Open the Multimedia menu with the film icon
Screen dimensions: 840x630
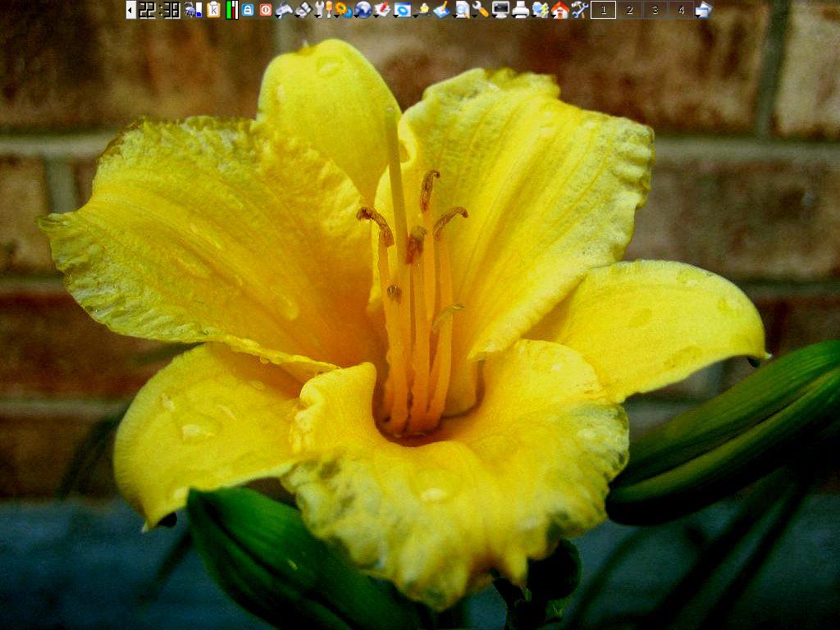pyautogui.click(x=303, y=10)
